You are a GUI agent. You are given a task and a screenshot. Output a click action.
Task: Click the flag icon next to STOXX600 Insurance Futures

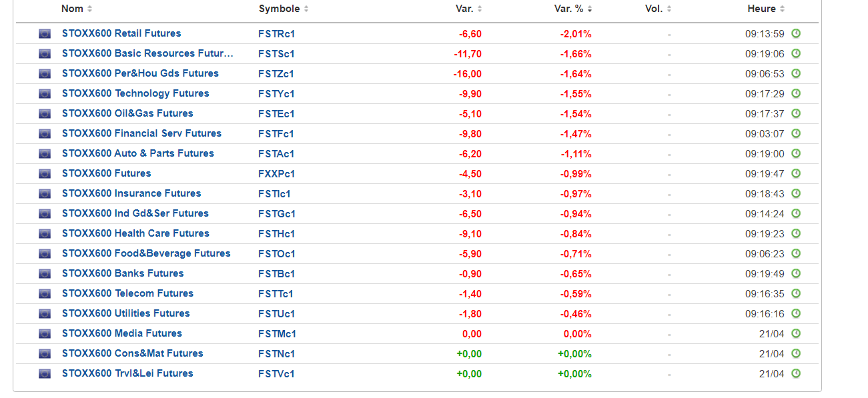(45, 193)
